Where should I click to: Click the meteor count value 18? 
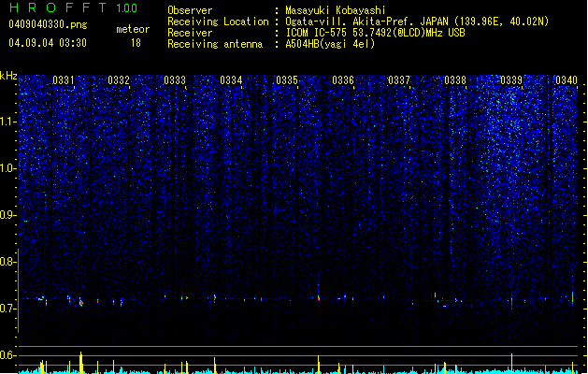(x=136, y=43)
